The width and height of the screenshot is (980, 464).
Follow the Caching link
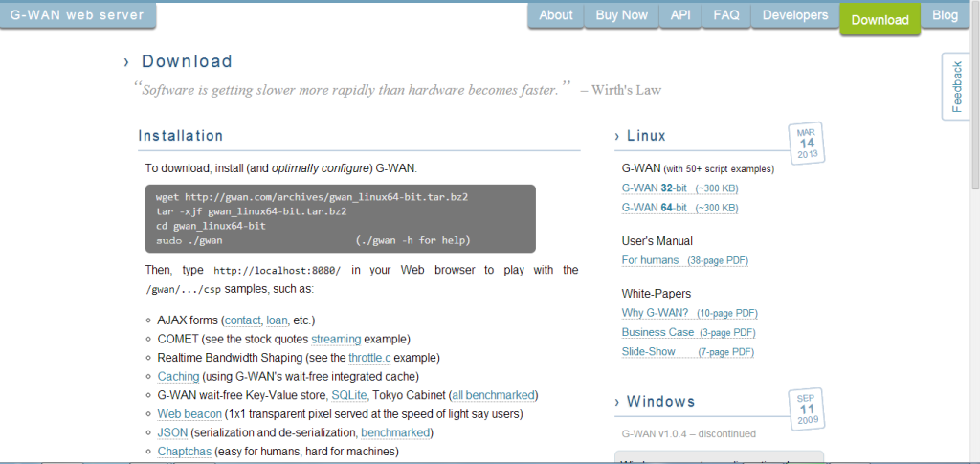178,377
